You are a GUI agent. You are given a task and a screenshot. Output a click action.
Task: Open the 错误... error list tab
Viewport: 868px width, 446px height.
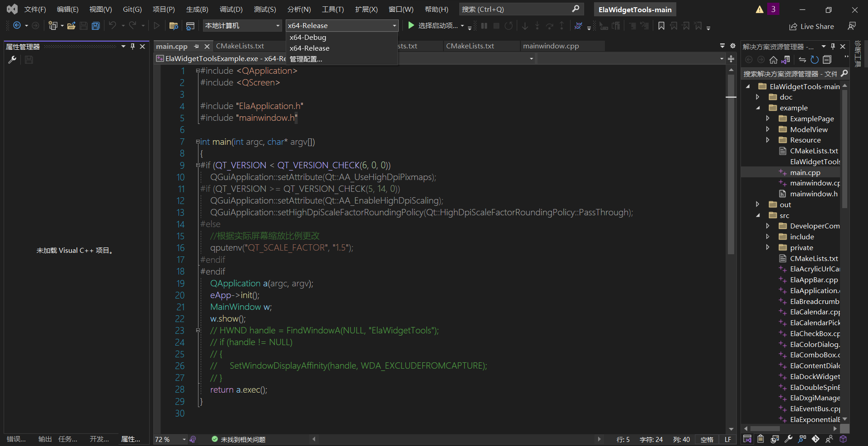click(16, 439)
